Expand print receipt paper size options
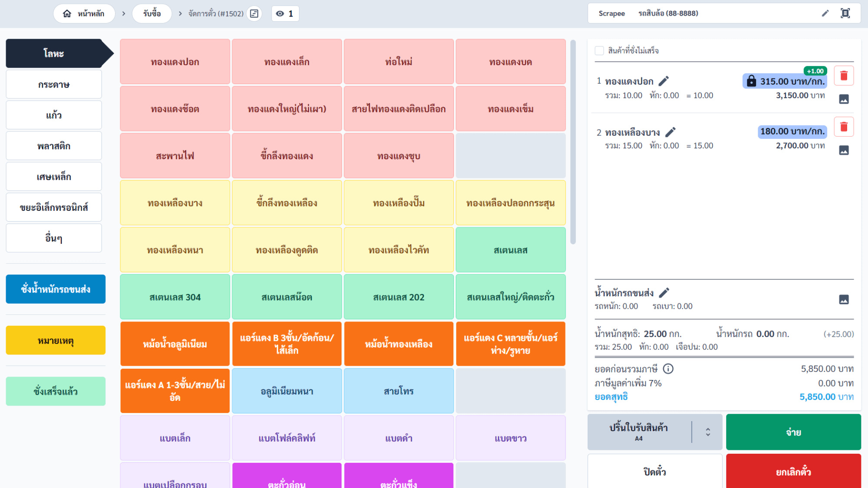 tap(707, 432)
